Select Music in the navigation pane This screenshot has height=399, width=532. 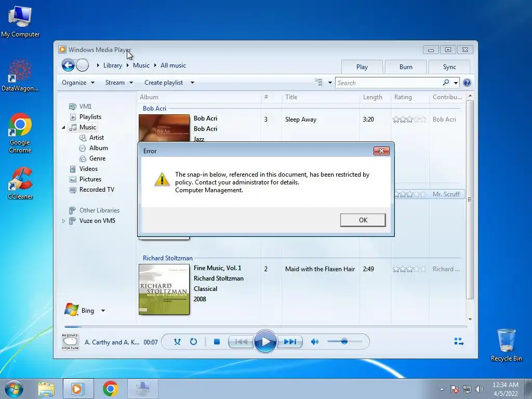(x=83, y=127)
